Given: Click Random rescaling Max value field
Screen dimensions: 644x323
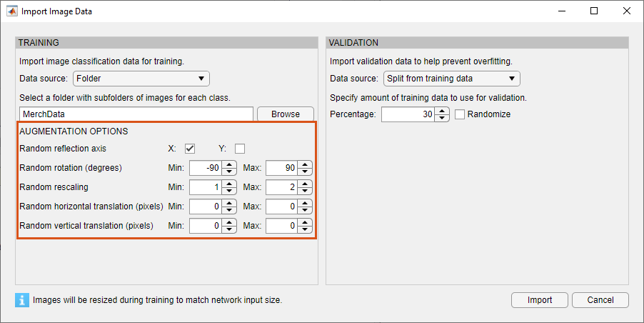Looking at the screenshot, I should coord(282,187).
